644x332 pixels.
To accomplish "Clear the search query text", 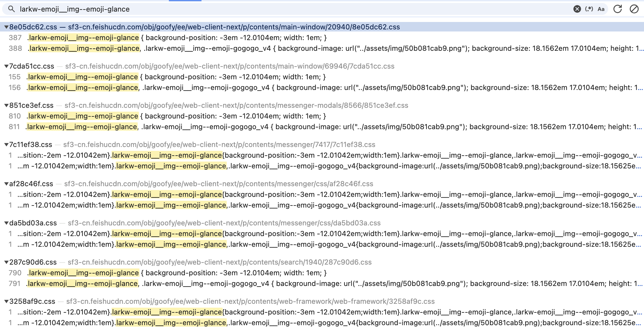I will [577, 9].
